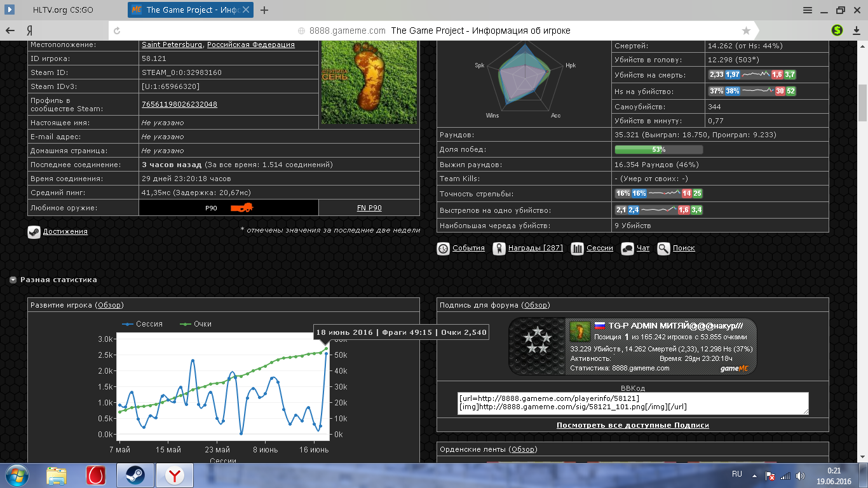The height and width of the screenshot is (488, 868).
Task: Click the Hs на убийство sparkline bar
Action: tap(752, 91)
